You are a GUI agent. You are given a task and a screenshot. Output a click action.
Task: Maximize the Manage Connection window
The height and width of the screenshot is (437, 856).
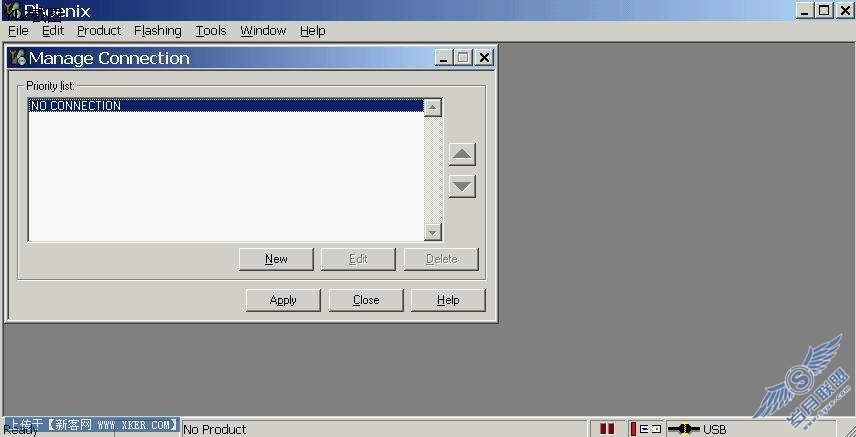tap(463, 57)
